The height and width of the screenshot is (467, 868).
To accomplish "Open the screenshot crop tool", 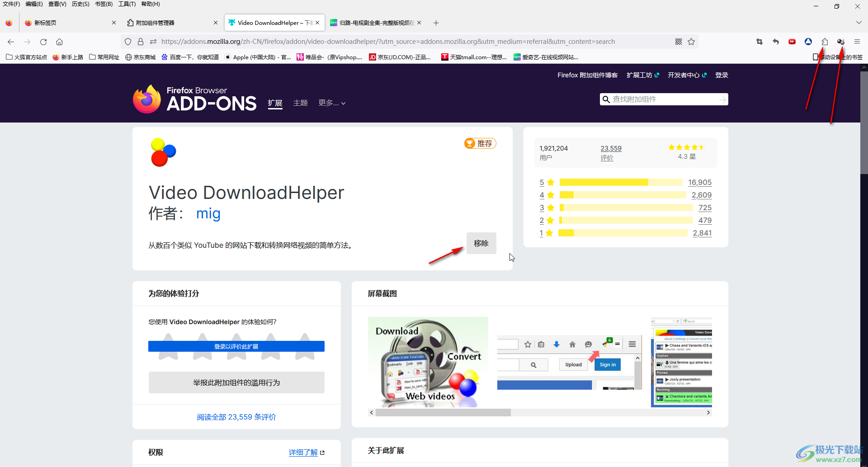I will click(x=759, y=42).
